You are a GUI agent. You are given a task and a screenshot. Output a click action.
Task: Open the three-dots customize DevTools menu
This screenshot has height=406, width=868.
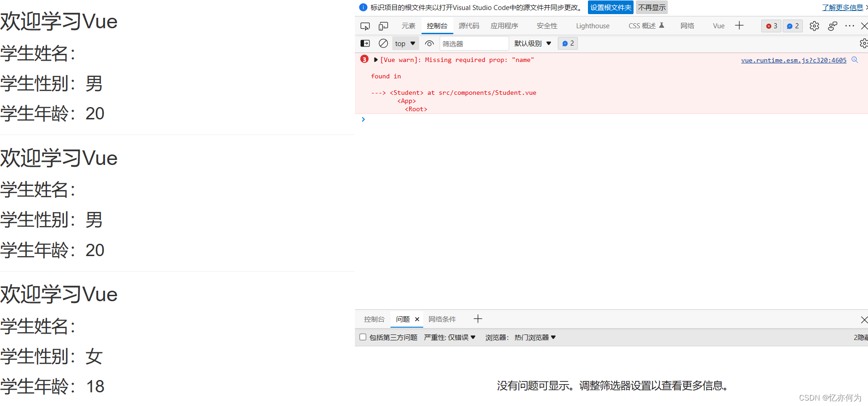(849, 26)
